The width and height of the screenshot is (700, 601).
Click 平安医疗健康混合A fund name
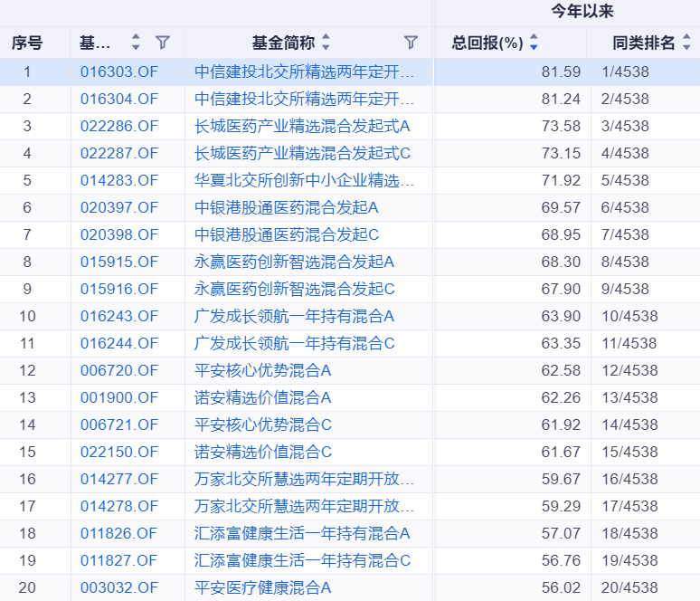(x=262, y=587)
